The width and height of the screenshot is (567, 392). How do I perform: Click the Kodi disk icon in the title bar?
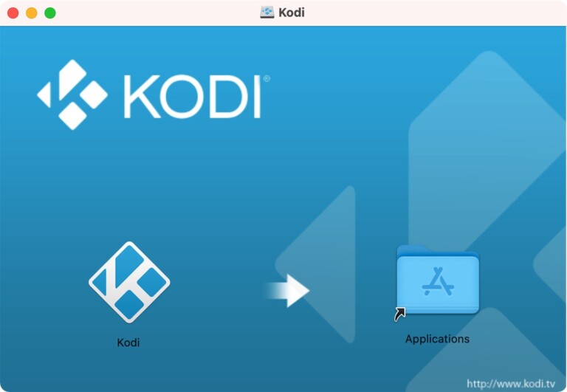point(267,13)
